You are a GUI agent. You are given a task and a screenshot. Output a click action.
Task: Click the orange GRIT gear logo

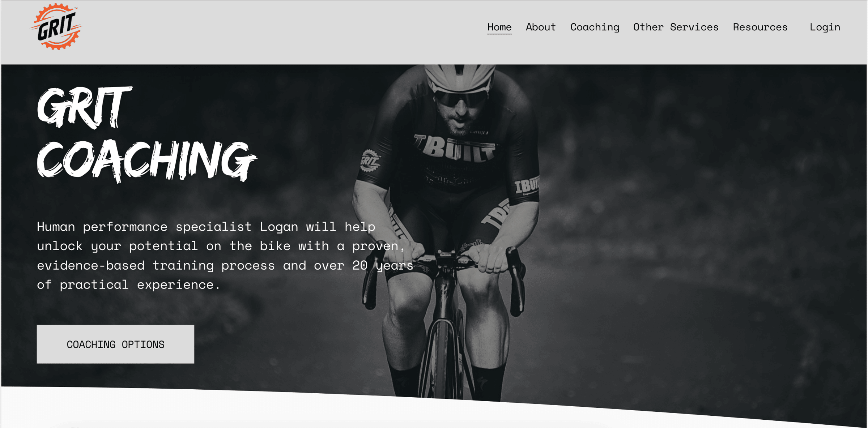(x=56, y=27)
